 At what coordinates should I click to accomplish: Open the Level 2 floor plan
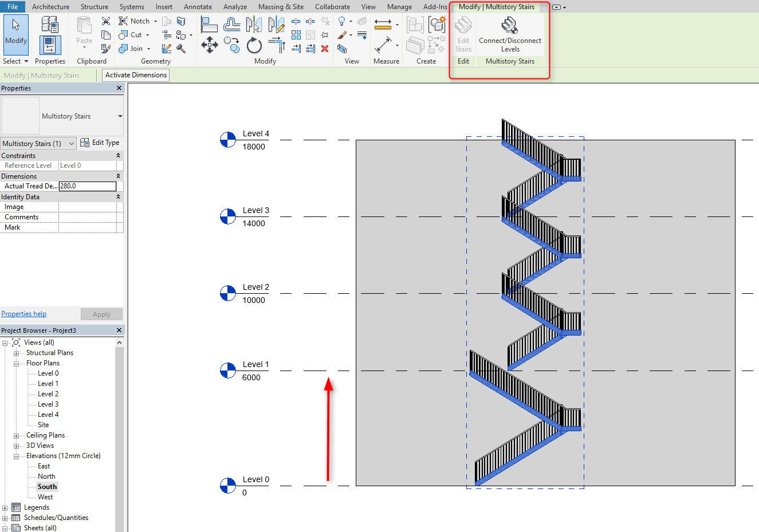pos(48,394)
